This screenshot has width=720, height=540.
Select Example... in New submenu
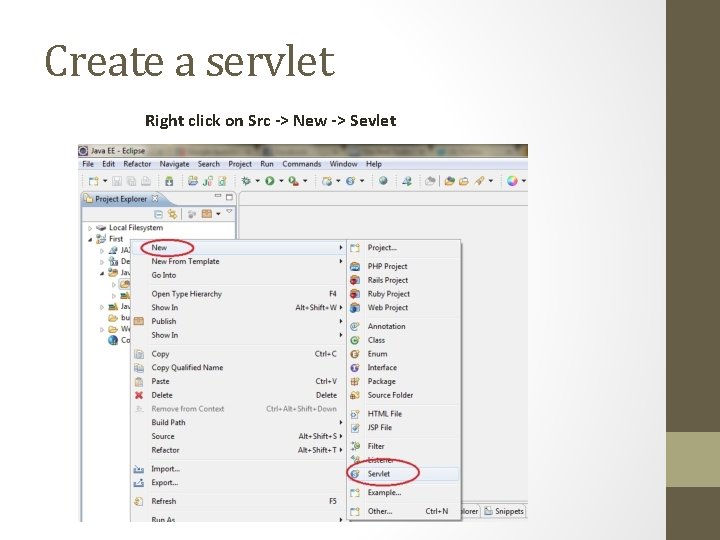(403, 493)
